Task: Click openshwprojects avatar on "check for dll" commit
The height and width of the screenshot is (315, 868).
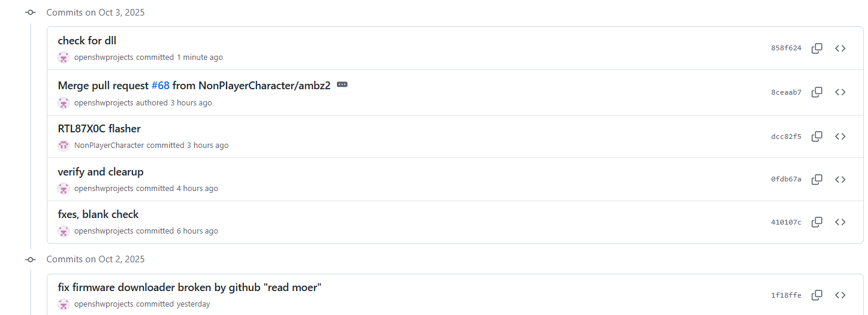Action: tap(64, 57)
